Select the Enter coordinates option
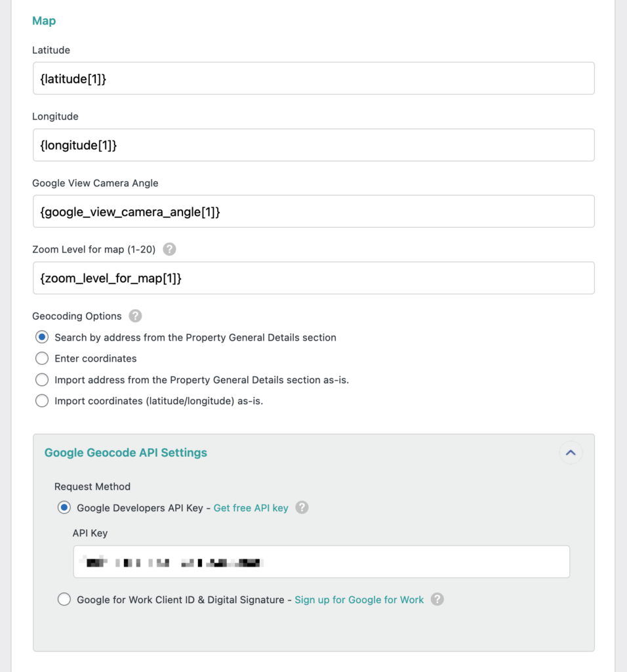Screen dimensions: 627x672 [42, 358]
